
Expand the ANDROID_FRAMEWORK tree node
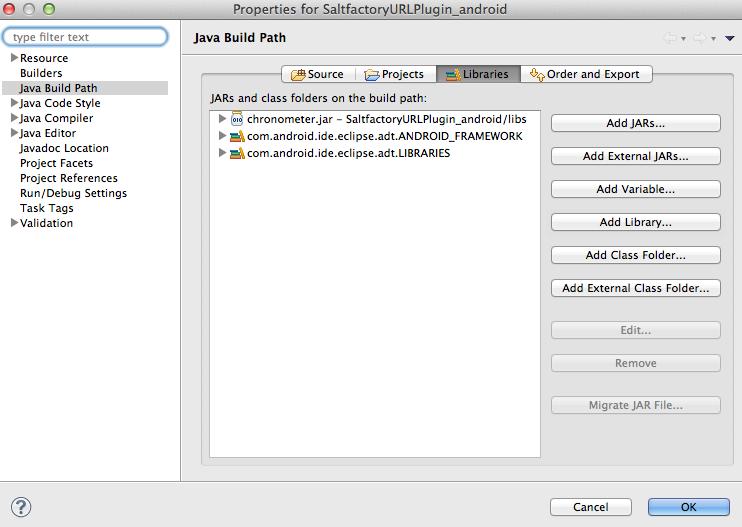222,136
